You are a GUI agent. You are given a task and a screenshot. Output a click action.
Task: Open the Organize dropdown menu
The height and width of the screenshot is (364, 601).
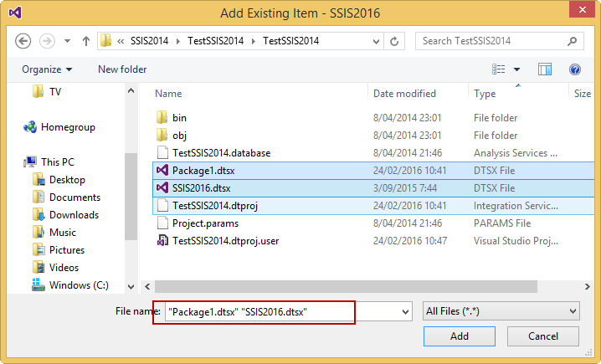click(47, 69)
